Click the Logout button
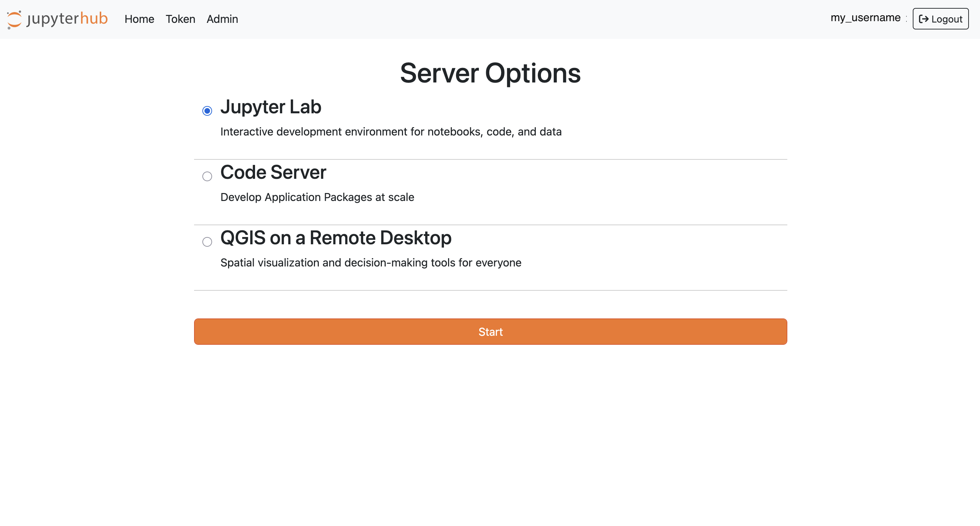This screenshot has width=980, height=526. coord(940,19)
